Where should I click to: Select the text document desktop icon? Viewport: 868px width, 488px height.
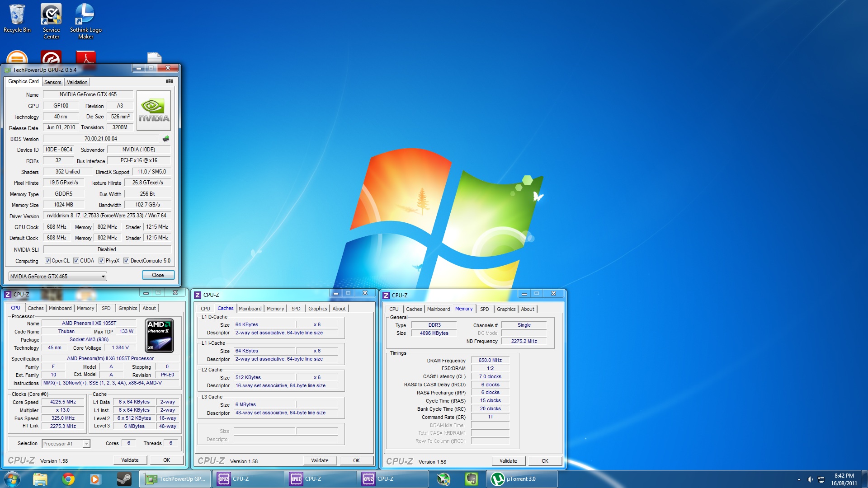point(154,57)
